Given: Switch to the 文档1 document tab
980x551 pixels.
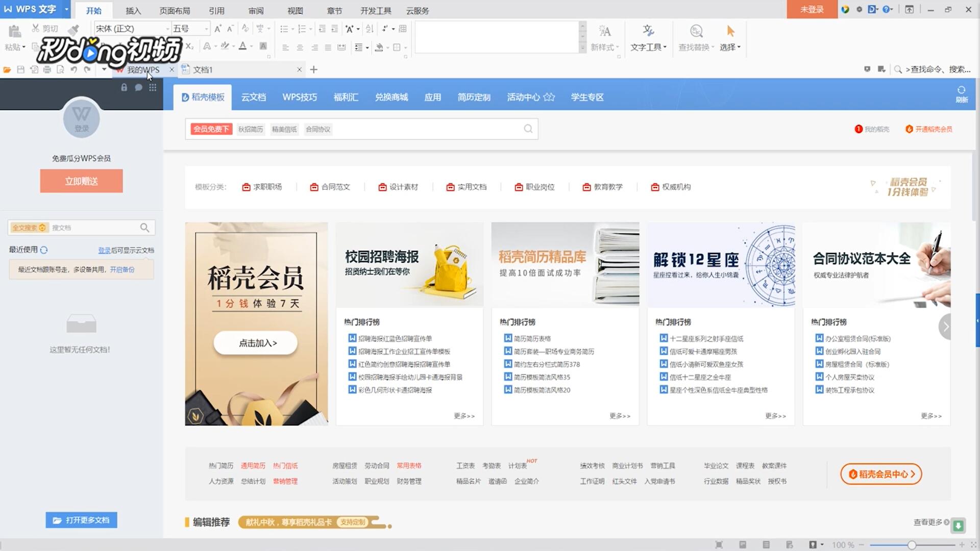Looking at the screenshot, I should tap(243, 69).
